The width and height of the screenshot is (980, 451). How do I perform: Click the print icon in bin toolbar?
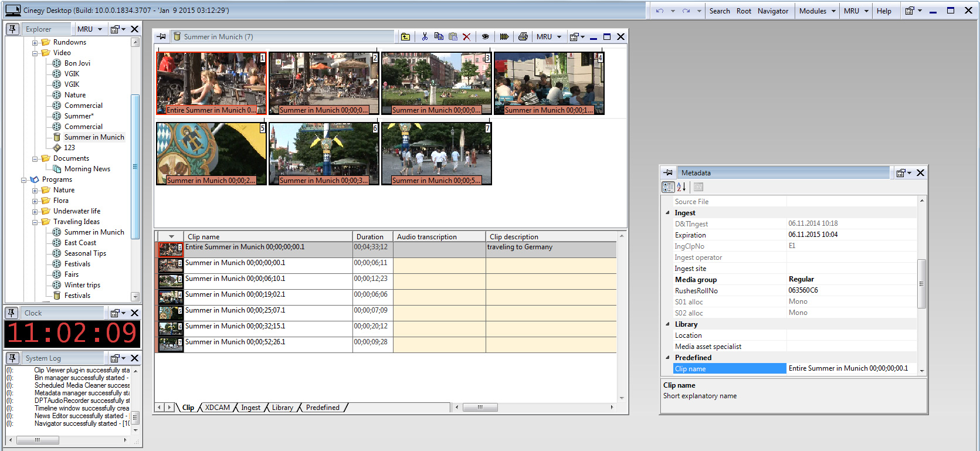click(523, 36)
